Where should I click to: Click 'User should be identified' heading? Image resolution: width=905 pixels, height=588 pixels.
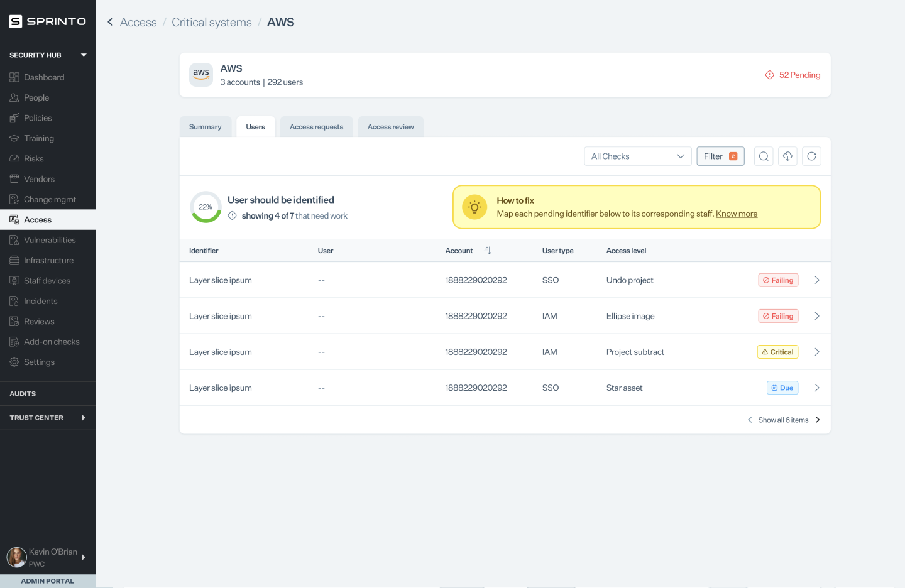coord(281,200)
